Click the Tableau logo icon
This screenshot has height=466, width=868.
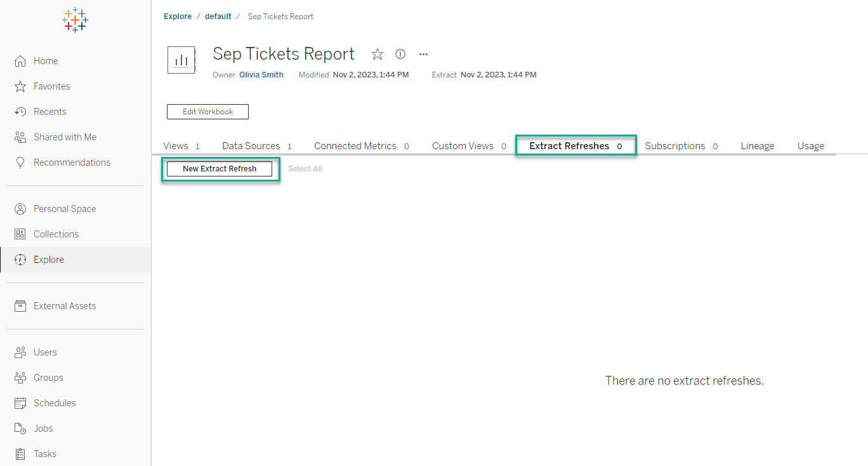point(75,20)
